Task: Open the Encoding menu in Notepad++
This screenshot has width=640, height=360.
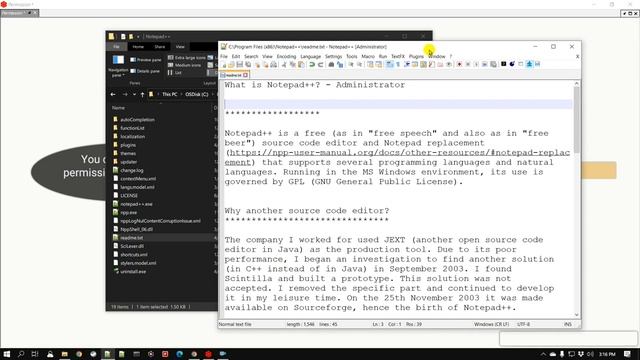Action: (286, 56)
